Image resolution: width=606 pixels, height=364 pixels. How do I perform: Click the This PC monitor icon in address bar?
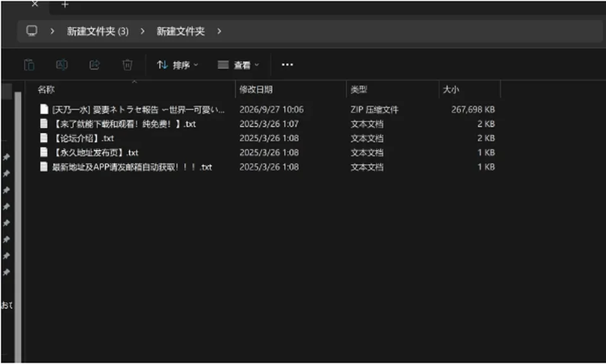pos(32,30)
